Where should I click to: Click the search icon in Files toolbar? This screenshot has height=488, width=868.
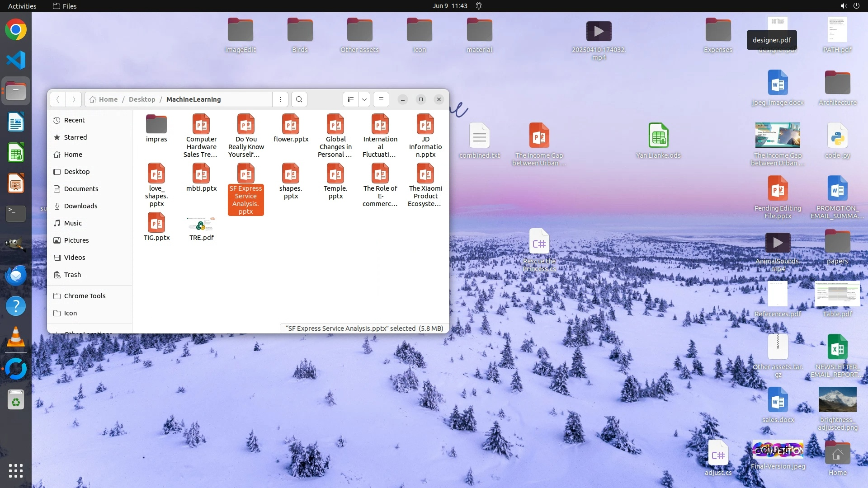tap(299, 99)
